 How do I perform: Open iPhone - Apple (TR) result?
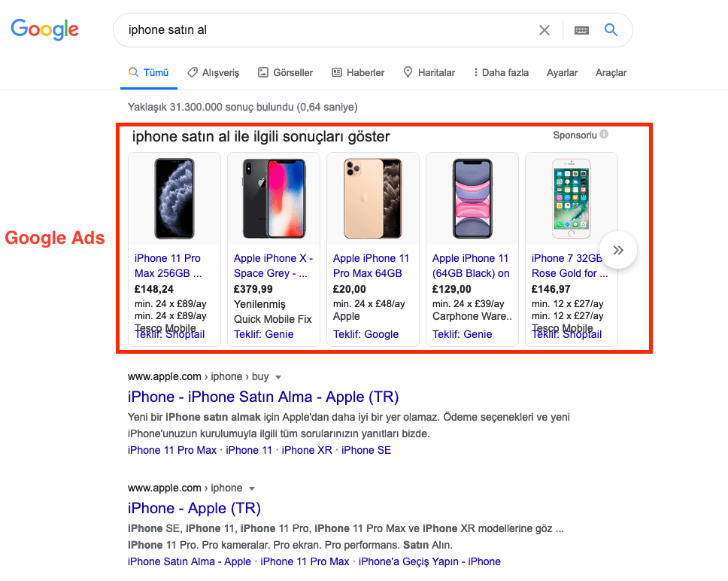194,509
